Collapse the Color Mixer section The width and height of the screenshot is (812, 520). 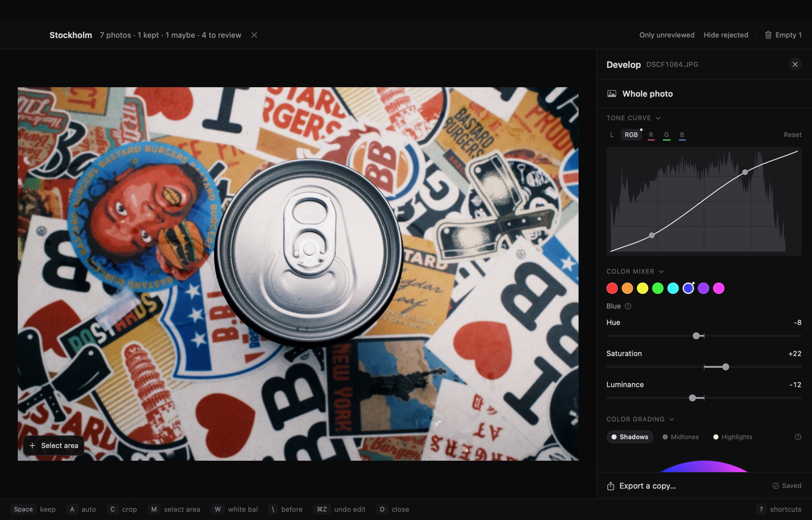point(635,271)
